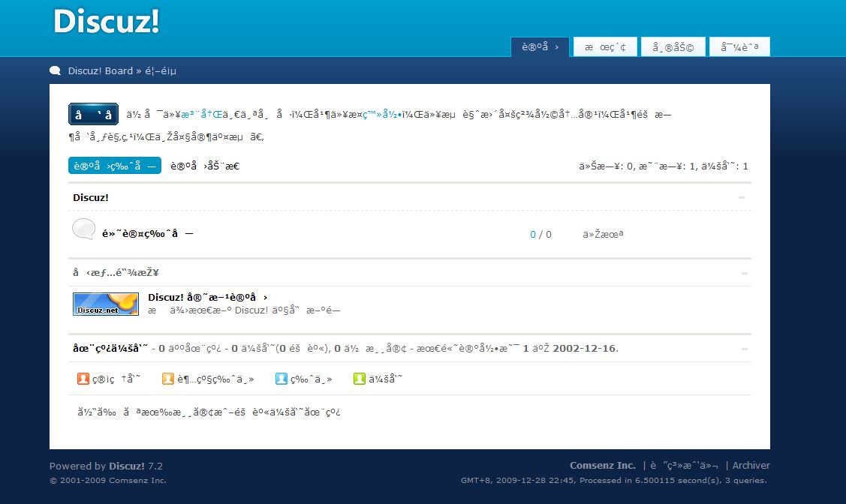Open the third top navigation tab
The width and height of the screenshot is (846, 504).
[673, 47]
